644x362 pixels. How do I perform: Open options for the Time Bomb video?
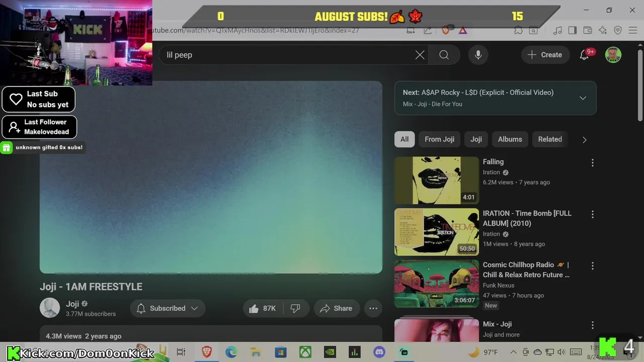pos(592,214)
